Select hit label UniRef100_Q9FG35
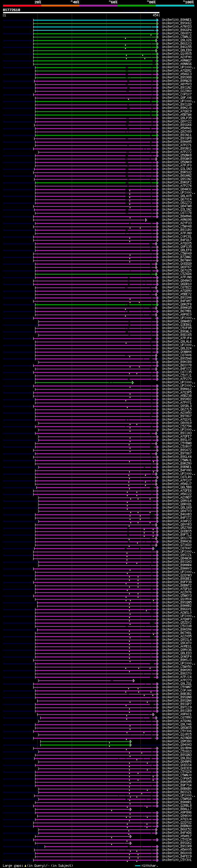Viewport: 197px width, 868px height. pyautogui.click(x=176, y=247)
